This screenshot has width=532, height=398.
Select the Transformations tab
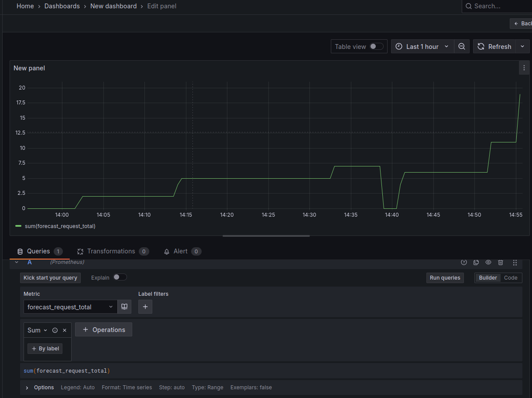pyautogui.click(x=113, y=251)
